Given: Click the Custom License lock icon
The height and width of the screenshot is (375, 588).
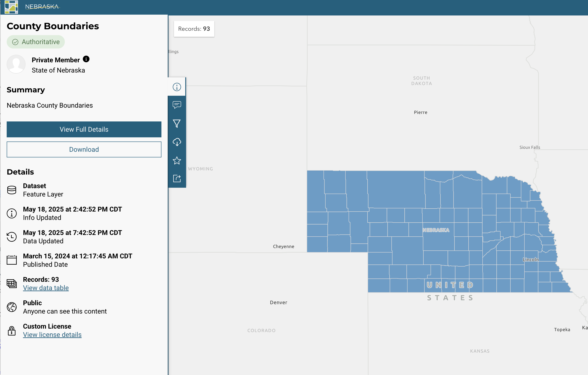Looking at the screenshot, I should [12, 330].
